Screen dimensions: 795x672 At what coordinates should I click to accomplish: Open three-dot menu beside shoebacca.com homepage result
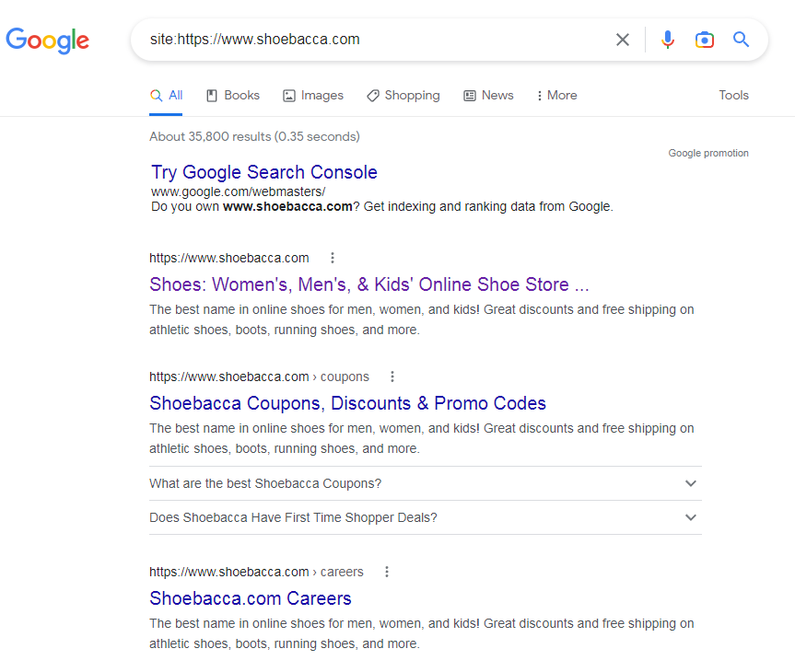[x=333, y=258]
